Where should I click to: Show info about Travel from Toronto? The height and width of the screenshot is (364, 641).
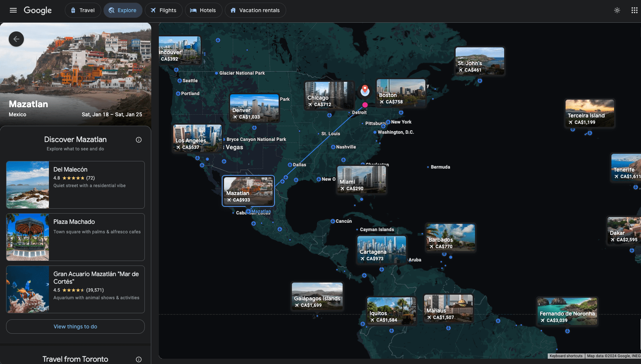click(139, 359)
